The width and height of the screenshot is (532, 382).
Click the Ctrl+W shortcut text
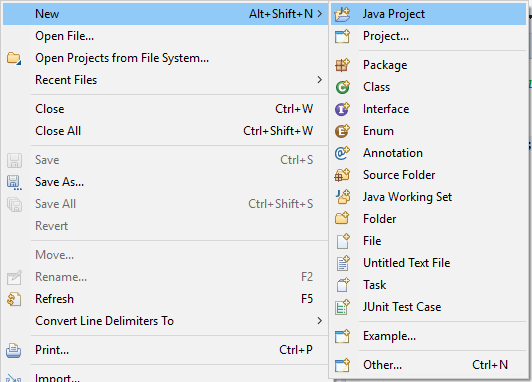tap(294, 109)
